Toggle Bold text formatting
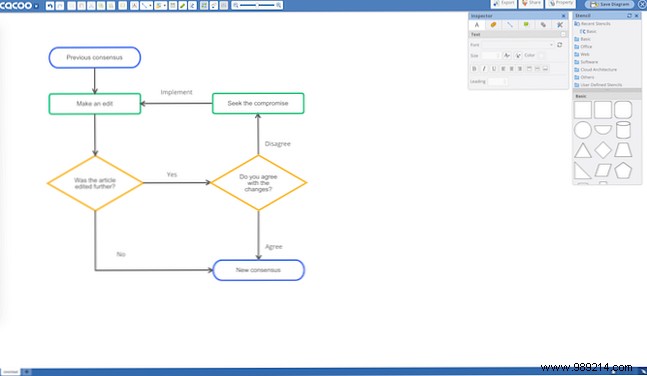Image resolution: width=647 pixels, height=376 pixels. coord(474,69)
